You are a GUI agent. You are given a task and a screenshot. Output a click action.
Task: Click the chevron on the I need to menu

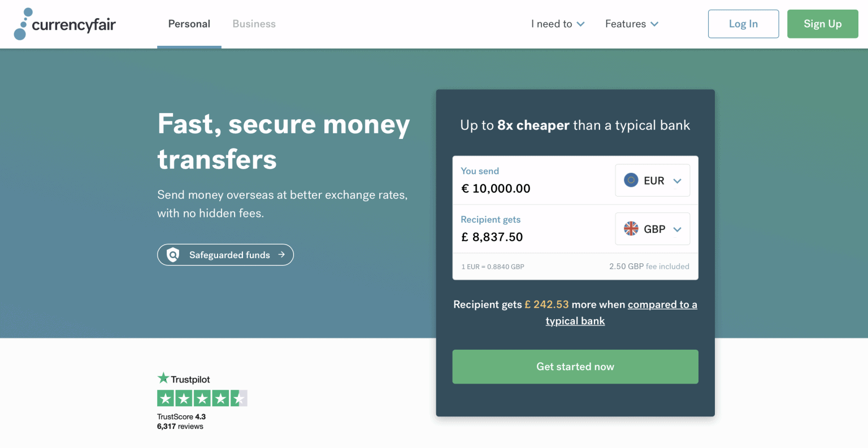(582, 24)
